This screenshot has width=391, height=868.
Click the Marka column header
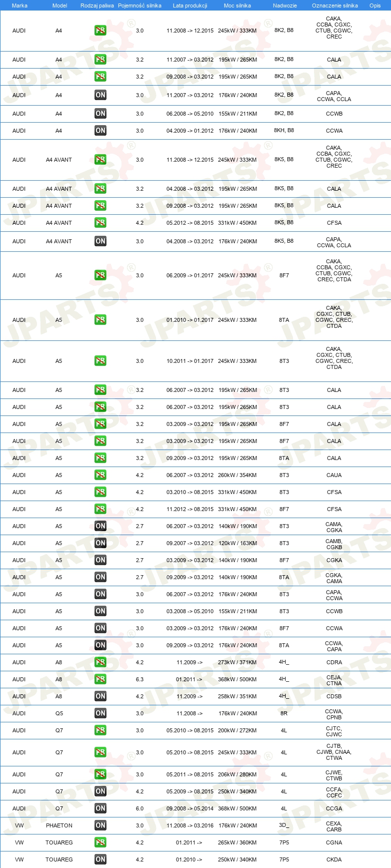(x=19, y=6)
